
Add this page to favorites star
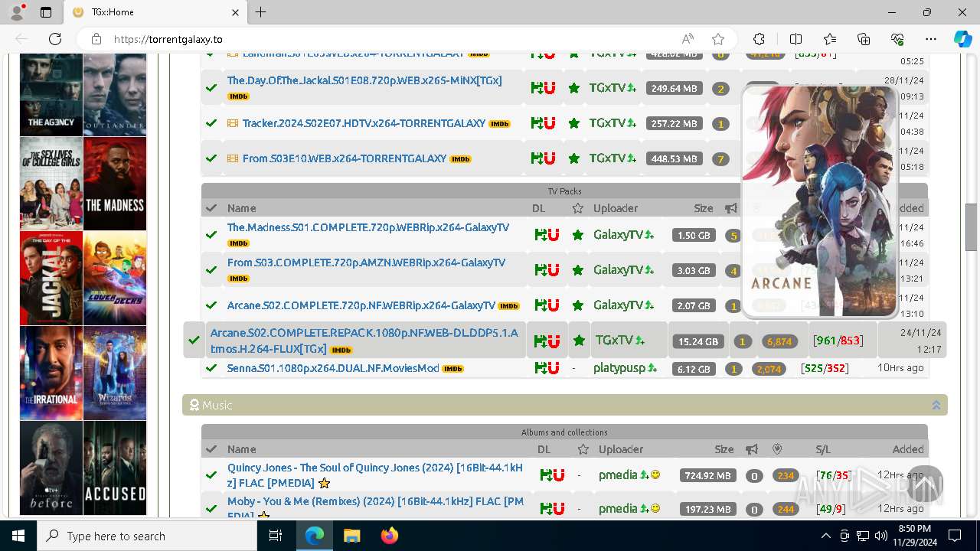pos(718,39)
